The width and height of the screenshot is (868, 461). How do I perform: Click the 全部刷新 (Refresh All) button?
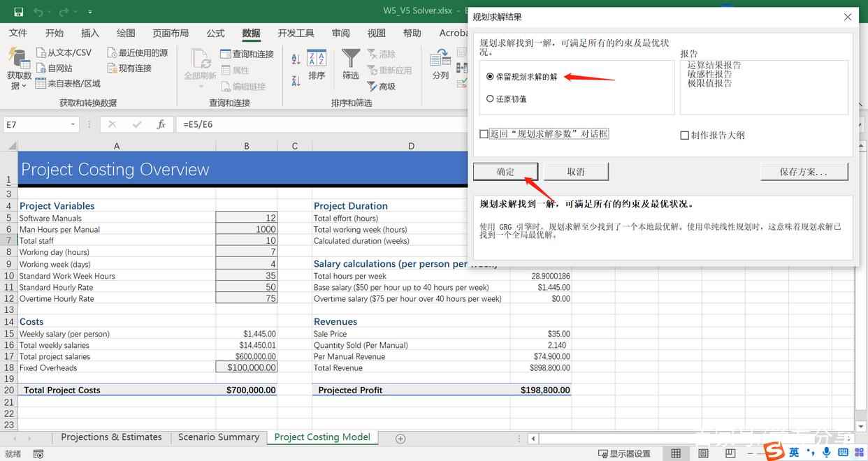pos(201,68)
